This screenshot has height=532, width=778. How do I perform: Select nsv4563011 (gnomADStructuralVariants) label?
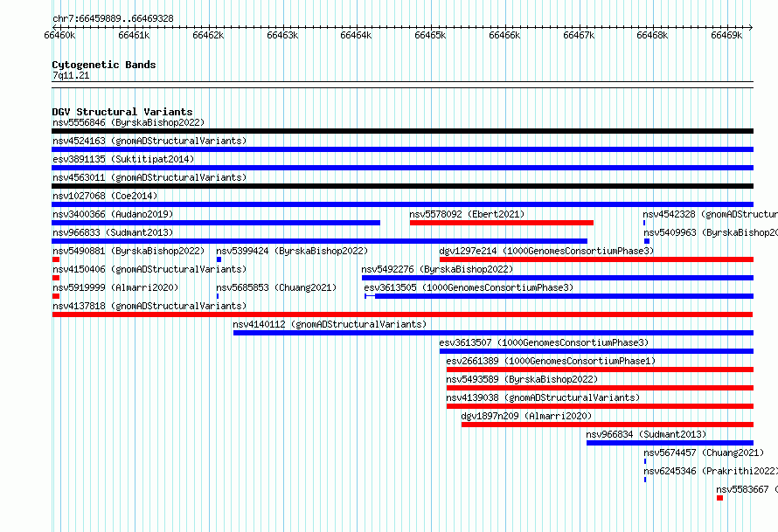pos(149,177)
